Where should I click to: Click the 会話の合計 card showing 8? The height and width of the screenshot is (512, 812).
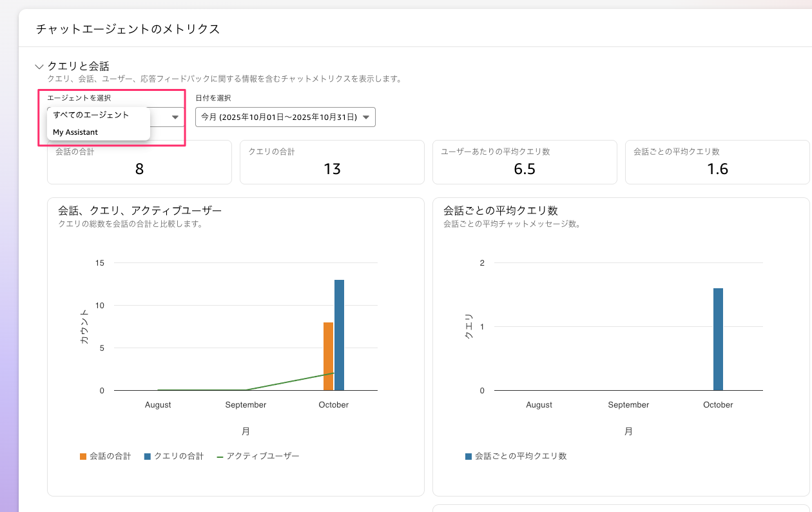(139, 162)
